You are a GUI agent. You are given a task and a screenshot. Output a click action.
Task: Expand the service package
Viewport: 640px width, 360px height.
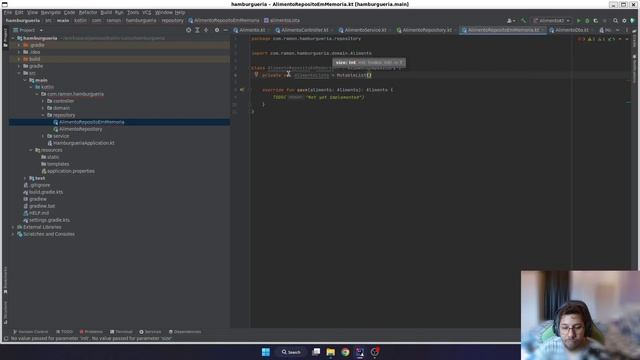click(x=43, y=136)
